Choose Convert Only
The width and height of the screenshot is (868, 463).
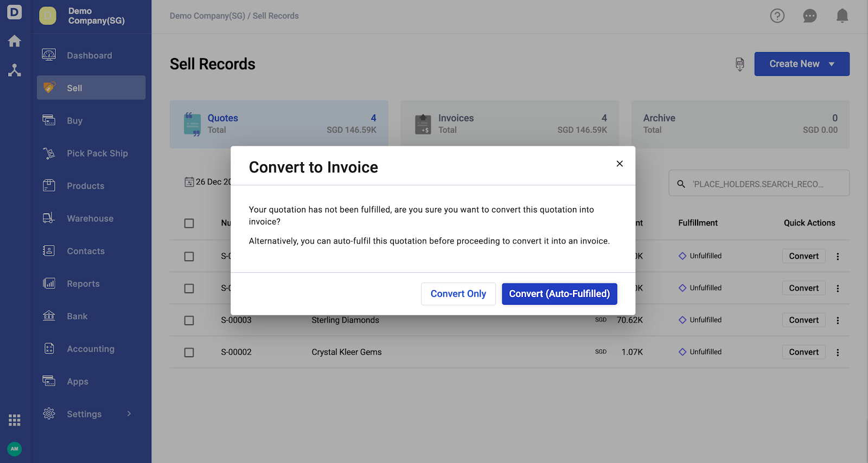point(458,294)
